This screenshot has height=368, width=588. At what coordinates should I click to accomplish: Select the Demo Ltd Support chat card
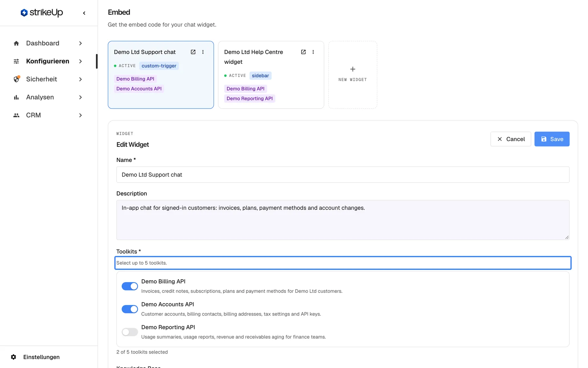pyautogui.click(x=161, y=75)
